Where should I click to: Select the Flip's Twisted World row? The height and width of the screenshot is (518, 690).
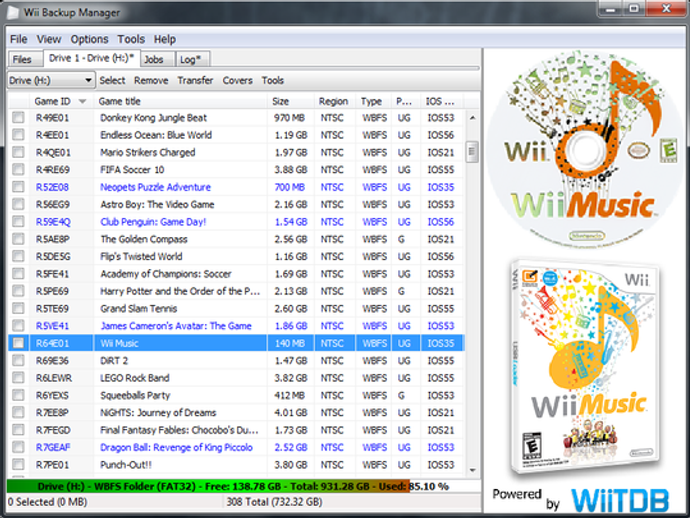[236, 256]
